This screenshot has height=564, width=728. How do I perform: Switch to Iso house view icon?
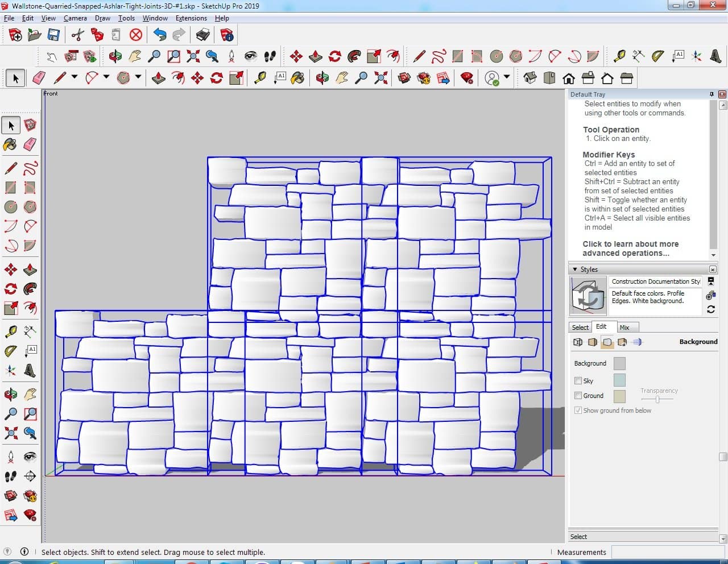click(530, 78)
